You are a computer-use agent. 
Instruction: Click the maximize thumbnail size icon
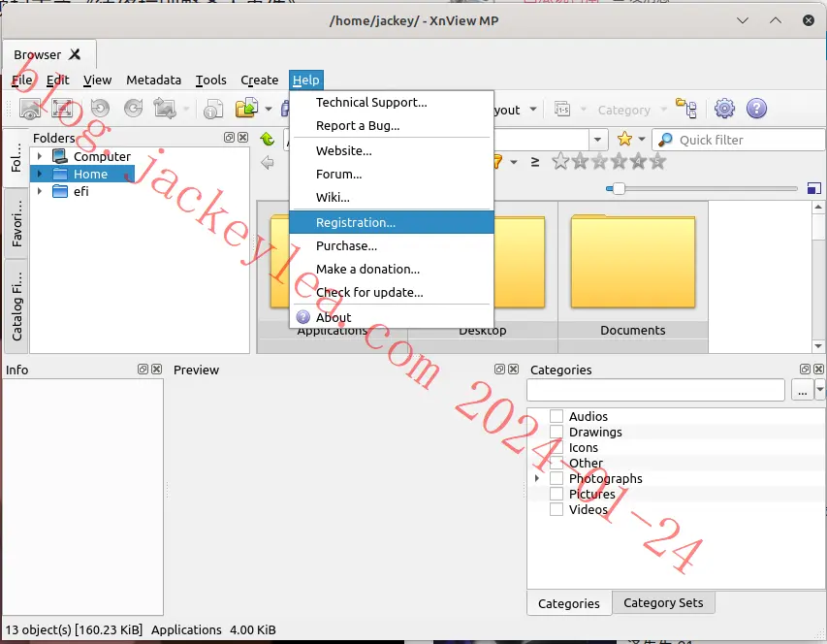click(x=813, y=188)
